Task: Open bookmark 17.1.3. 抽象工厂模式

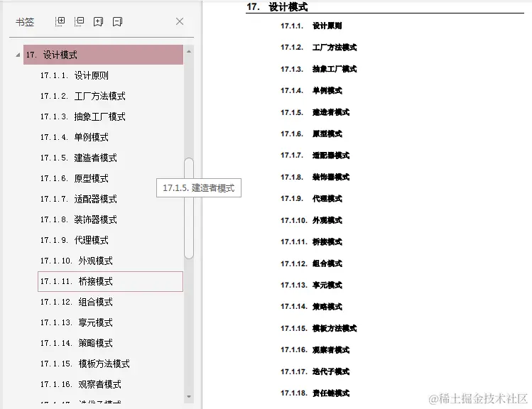Action: click(83, 116)
